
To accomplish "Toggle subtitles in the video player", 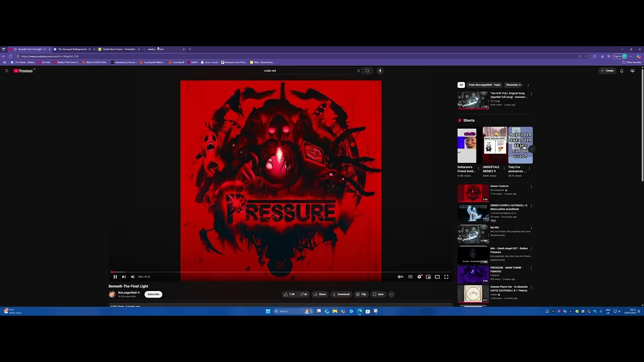I will [411, 277].
